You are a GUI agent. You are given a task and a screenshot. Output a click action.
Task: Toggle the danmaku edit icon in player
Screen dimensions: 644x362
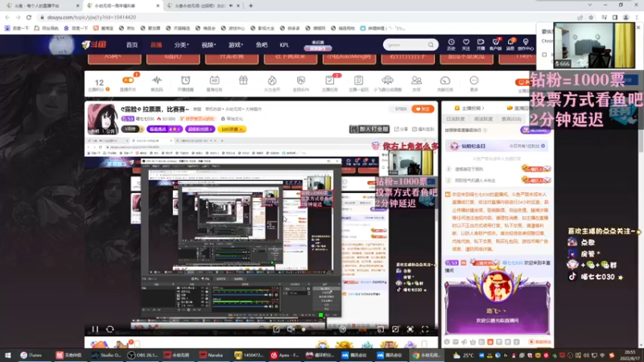pos(276,329)
